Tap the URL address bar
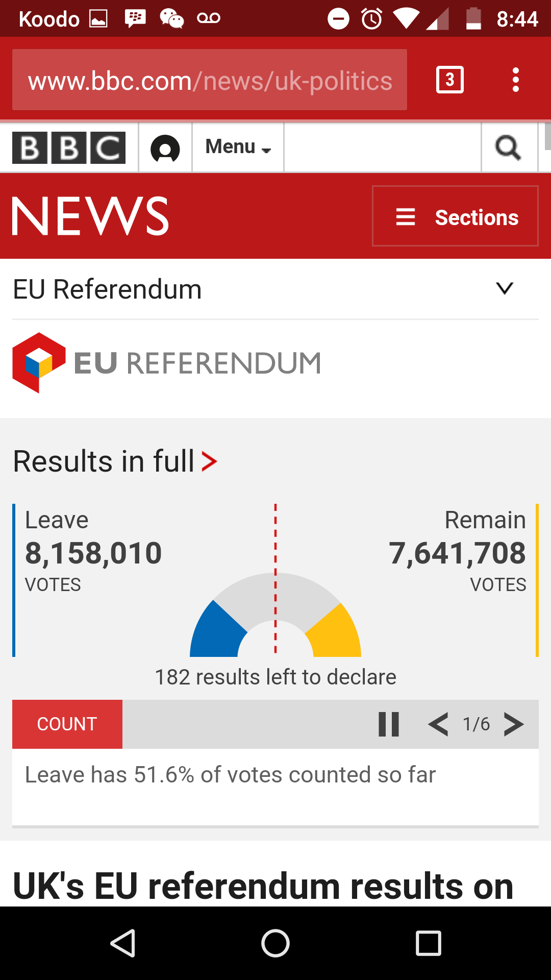This screenshot has height=980, width=551. pos(210,80)
